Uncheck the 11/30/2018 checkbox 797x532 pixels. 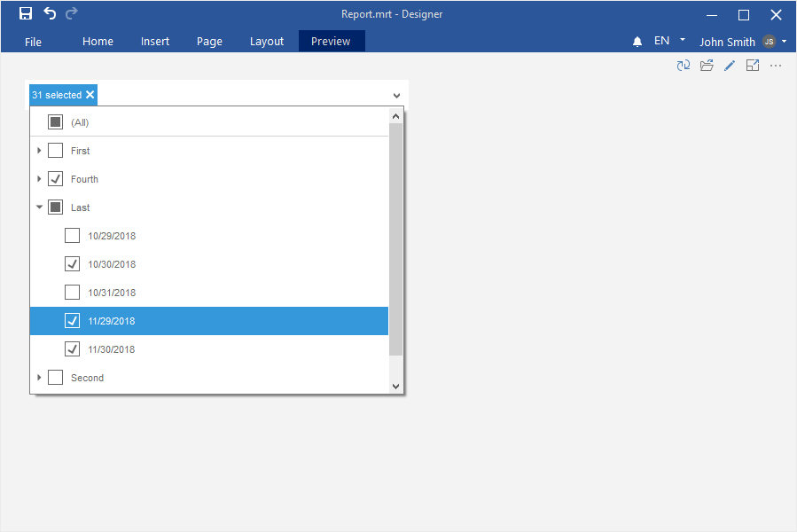pos(73,349)
